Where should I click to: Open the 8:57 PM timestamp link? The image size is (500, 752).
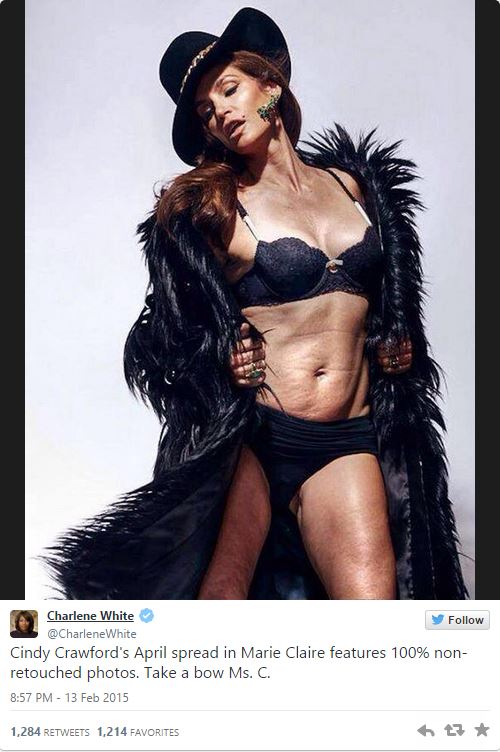click(x=31, y=697)
